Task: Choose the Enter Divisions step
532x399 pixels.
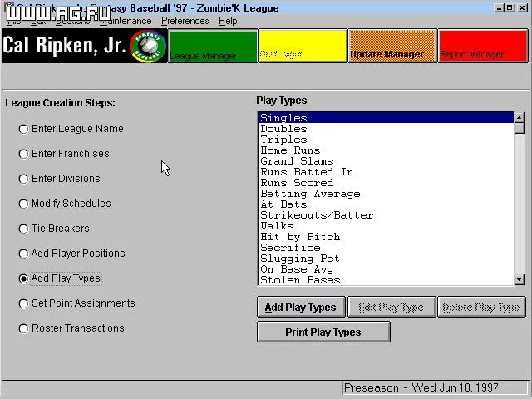Action: pos(23,179)
